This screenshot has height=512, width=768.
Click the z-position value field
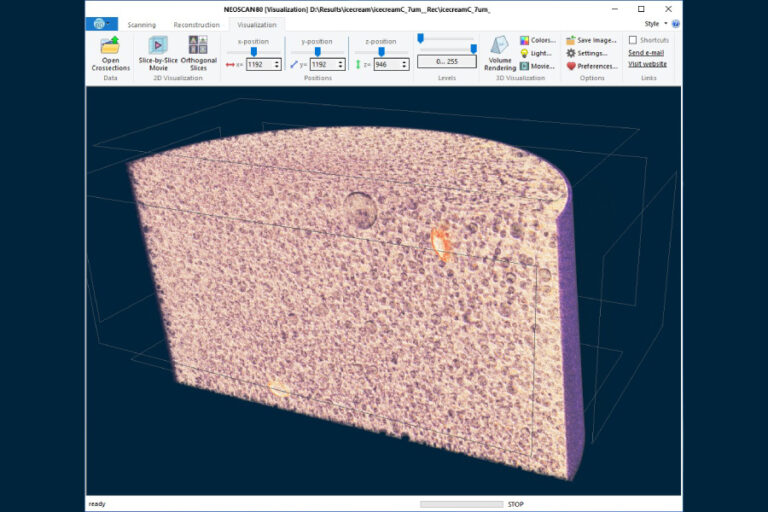tap(386, 64)
